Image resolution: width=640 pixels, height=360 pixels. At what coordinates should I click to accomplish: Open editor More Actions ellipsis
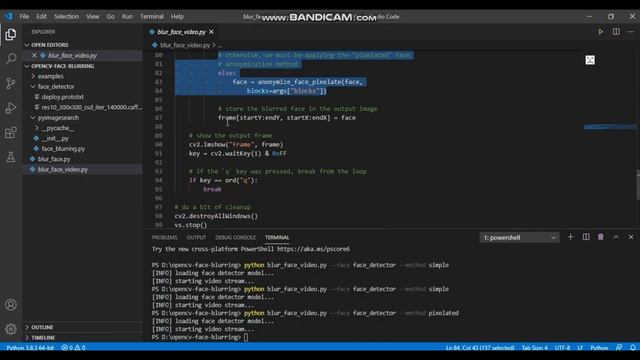(x=631, y=31)
